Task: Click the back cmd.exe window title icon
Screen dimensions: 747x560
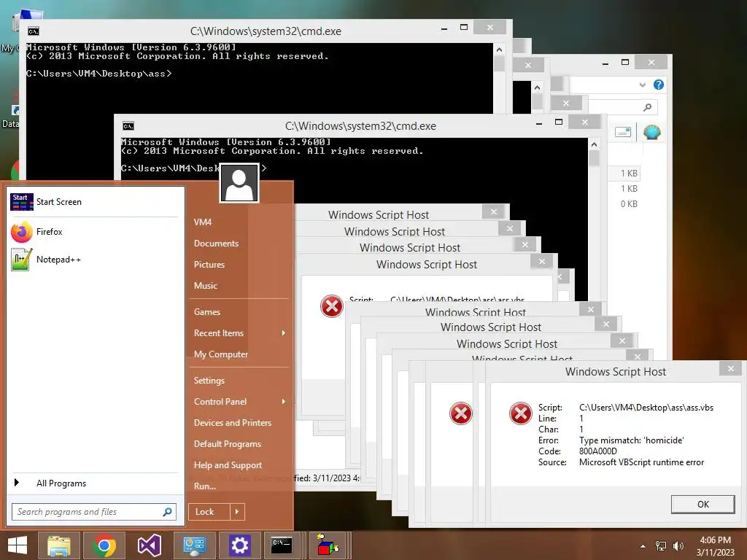Action: (34, 31)
